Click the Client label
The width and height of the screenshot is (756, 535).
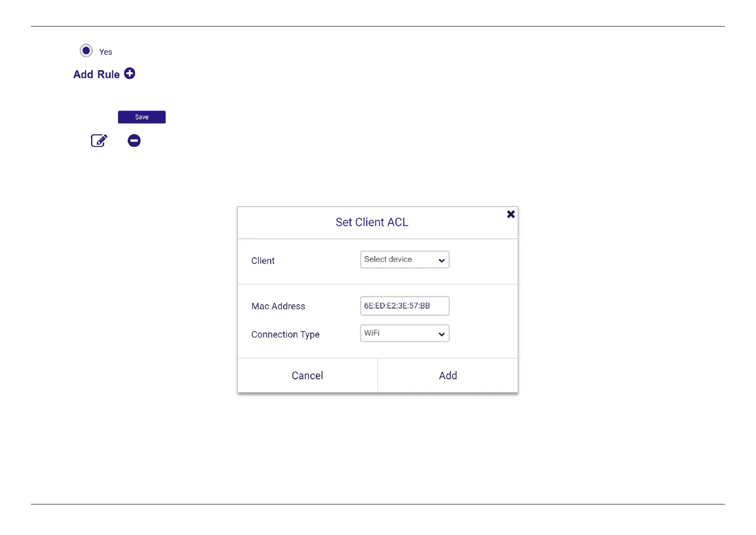263,261
